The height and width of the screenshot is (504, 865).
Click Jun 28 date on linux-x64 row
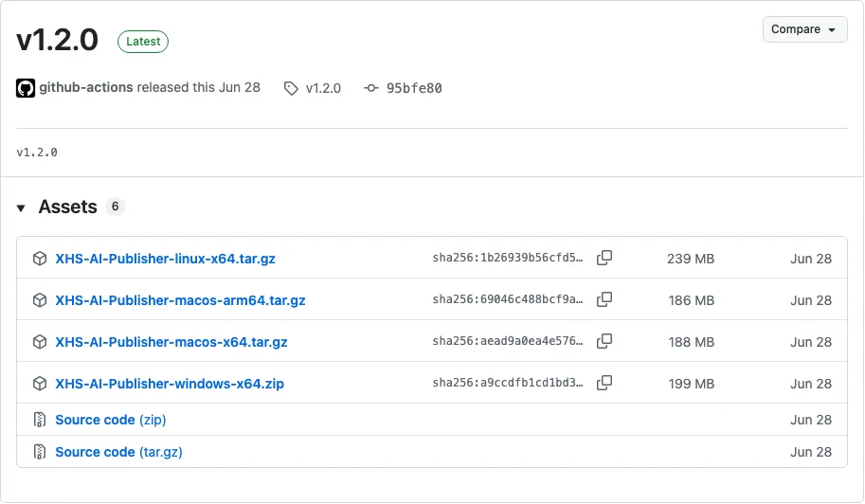(x=811, y=259)
